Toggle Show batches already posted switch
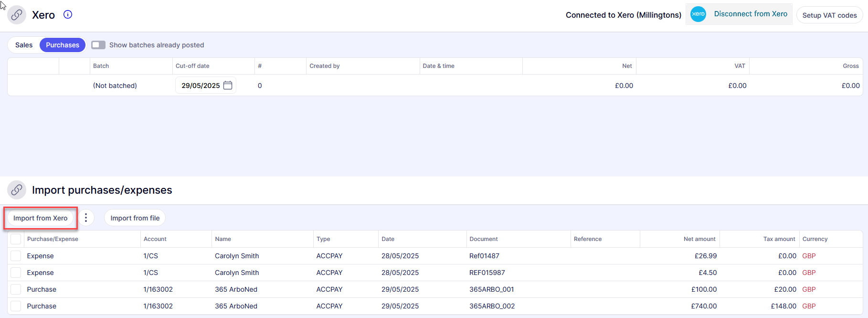Viewport: 868px width, 318px height. [98, 45]
